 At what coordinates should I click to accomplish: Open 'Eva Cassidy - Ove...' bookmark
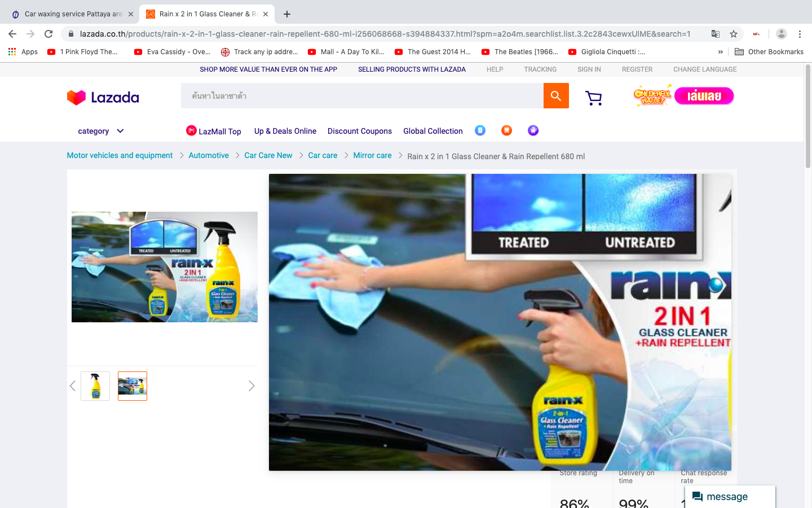coord(173,51)
